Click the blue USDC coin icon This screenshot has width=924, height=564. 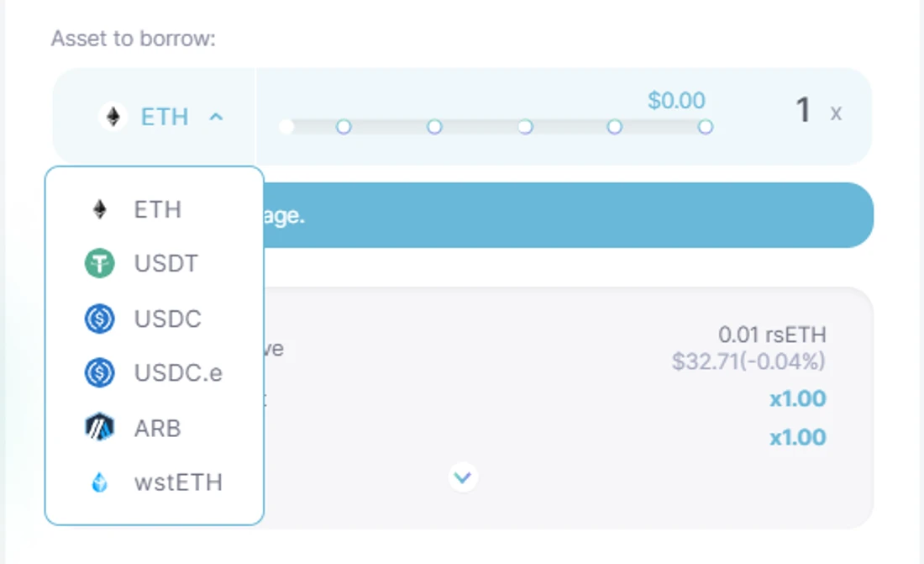100,319
